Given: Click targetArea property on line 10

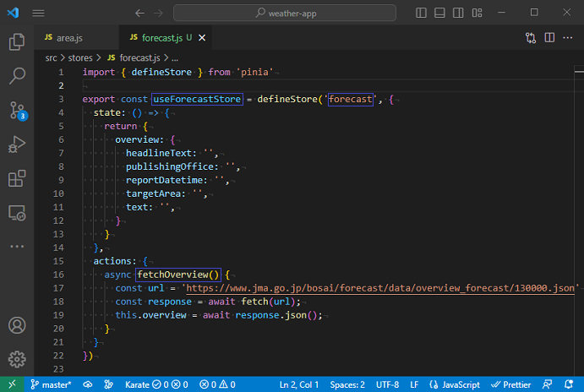Looking at the screenshot, I should 153,193.
